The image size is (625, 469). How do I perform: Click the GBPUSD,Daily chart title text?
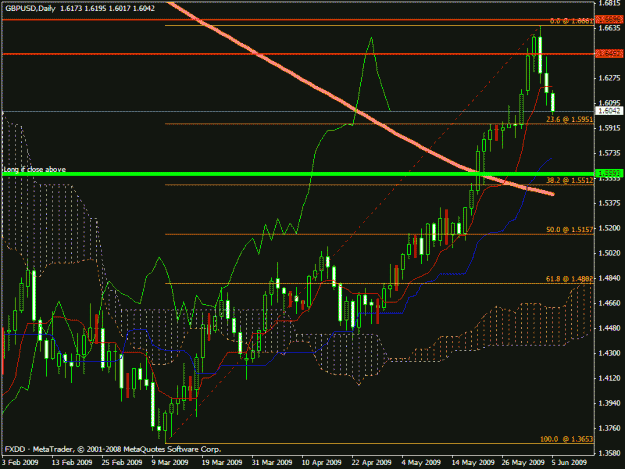click(30, 8)
